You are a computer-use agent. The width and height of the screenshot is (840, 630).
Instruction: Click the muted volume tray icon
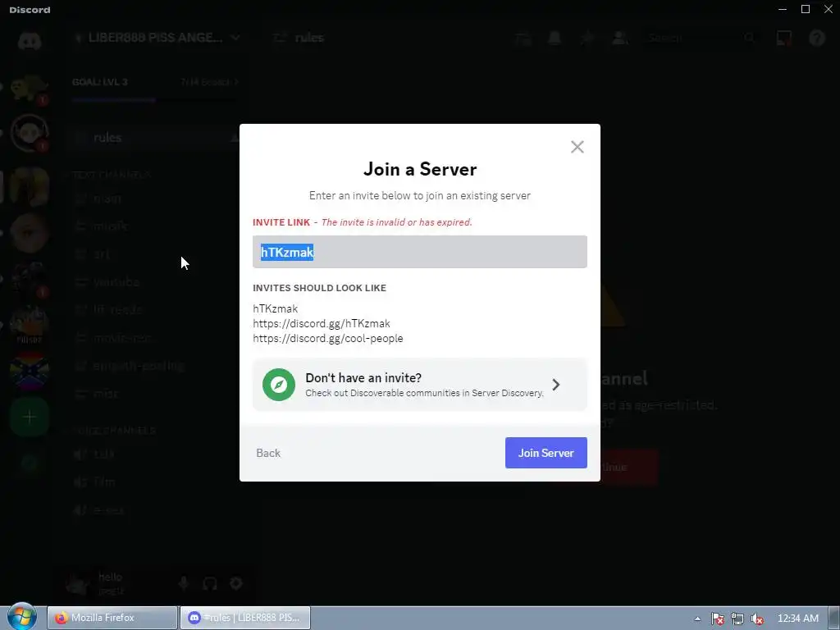pyautogui.click(x=757, y=619)
